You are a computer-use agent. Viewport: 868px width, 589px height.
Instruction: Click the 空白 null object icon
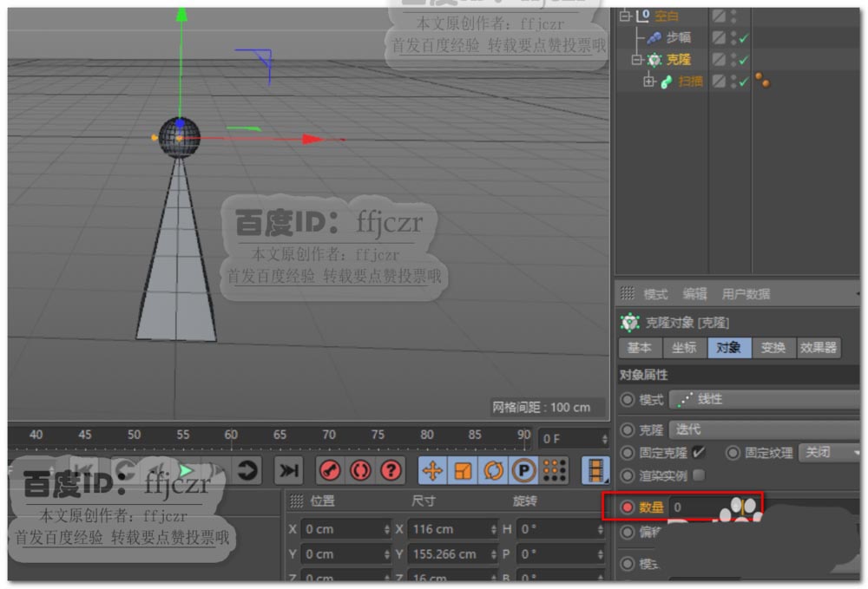642,16
